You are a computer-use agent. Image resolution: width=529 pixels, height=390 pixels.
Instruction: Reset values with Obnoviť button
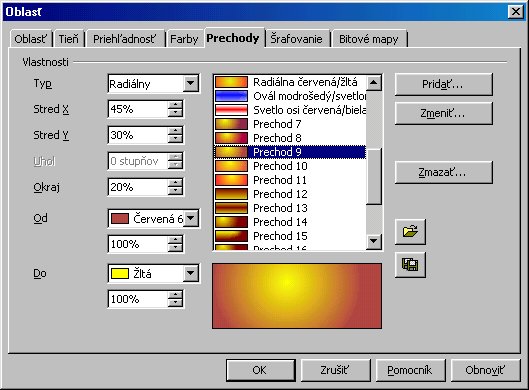(485, 370)
